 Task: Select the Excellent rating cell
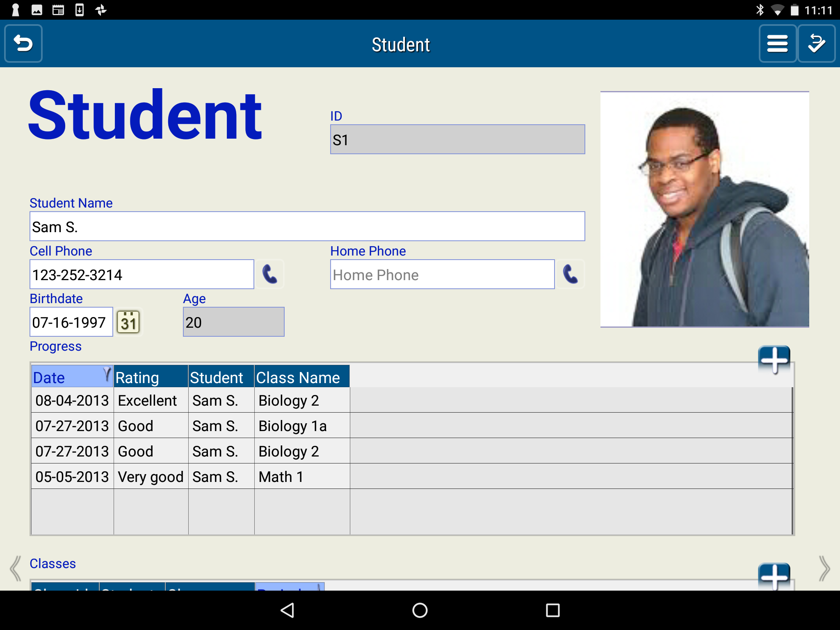[151, 400]
